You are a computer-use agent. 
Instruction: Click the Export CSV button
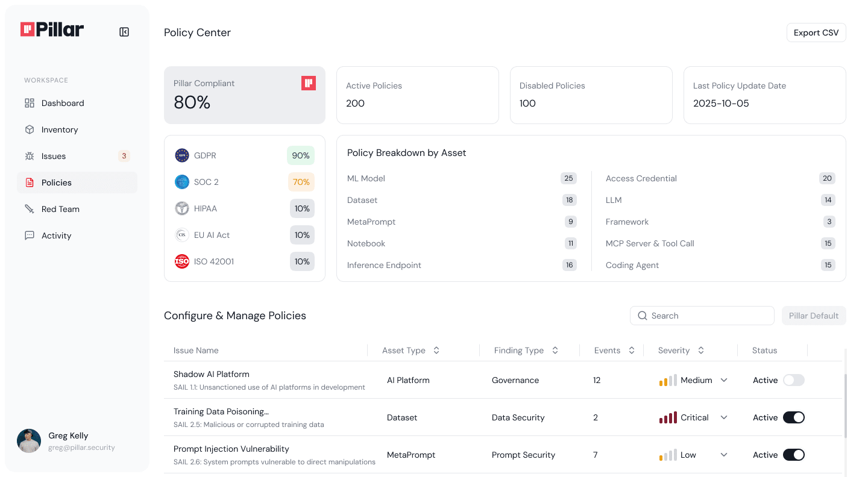tap(816, 33)
